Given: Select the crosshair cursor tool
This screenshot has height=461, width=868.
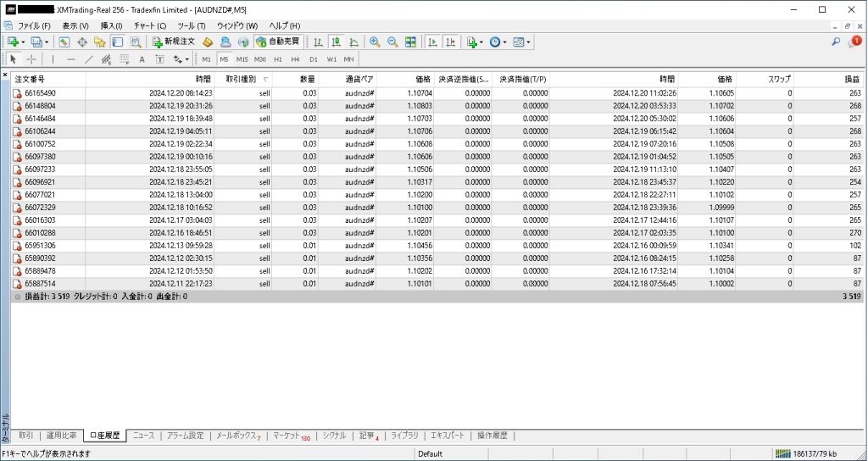Looking at the screenshot, I should [x=31, y=59].
